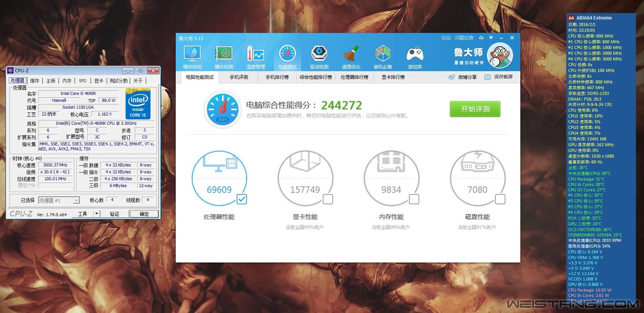
Task: Click AIDA64 row 日期: 2016/2/1
Action: 582,24
